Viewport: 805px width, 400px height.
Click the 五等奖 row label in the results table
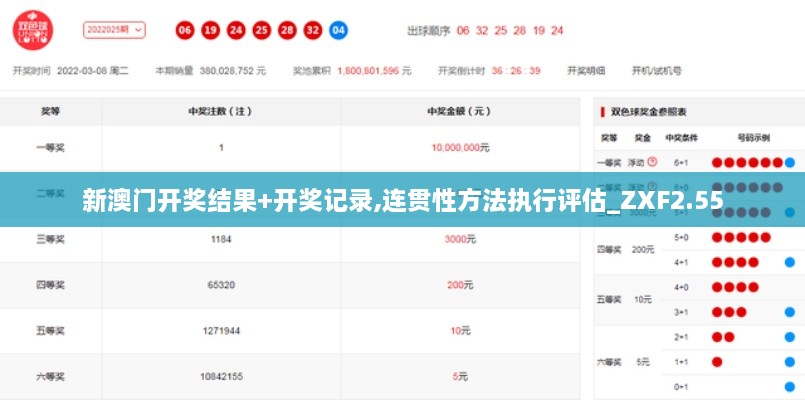click(50, 331)
